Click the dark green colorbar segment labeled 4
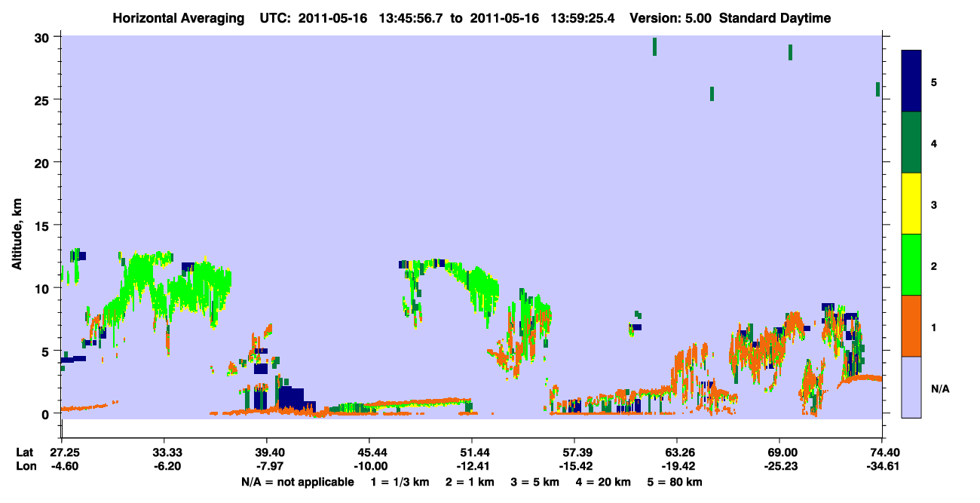 (911, 143)
